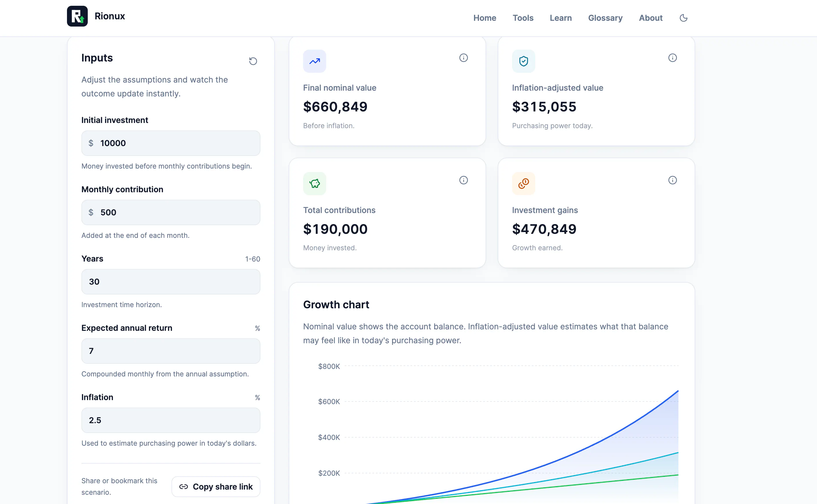The width and height of the screenshot is (817, 504).
Task: Click the 'Money invested.' caption
Action: pyautogui.click(x=330, y=248)
